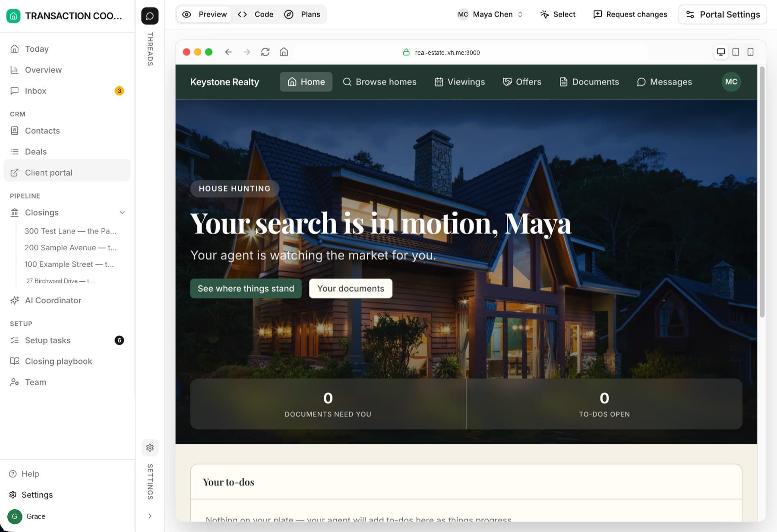Image resolution: width=777 pixels, height=532 pixels.
Task: Reload the preview page
Action: coord(265,52)
